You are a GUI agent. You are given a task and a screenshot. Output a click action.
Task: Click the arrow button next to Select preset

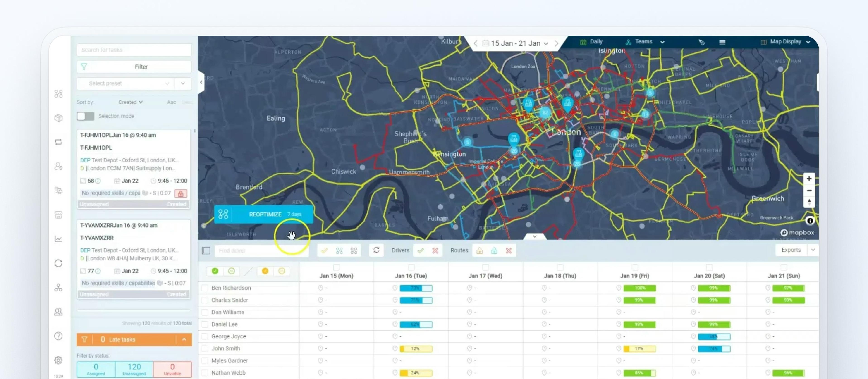point(183,83)
